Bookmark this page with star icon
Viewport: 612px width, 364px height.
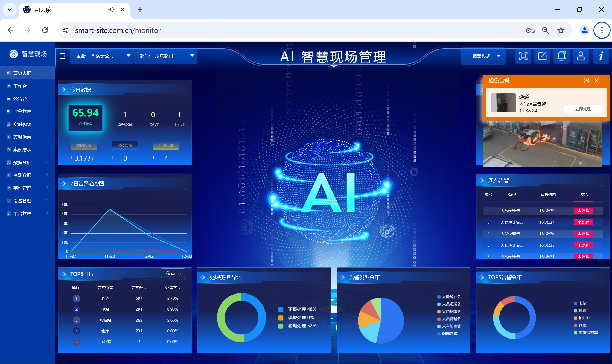coord(561,30)
